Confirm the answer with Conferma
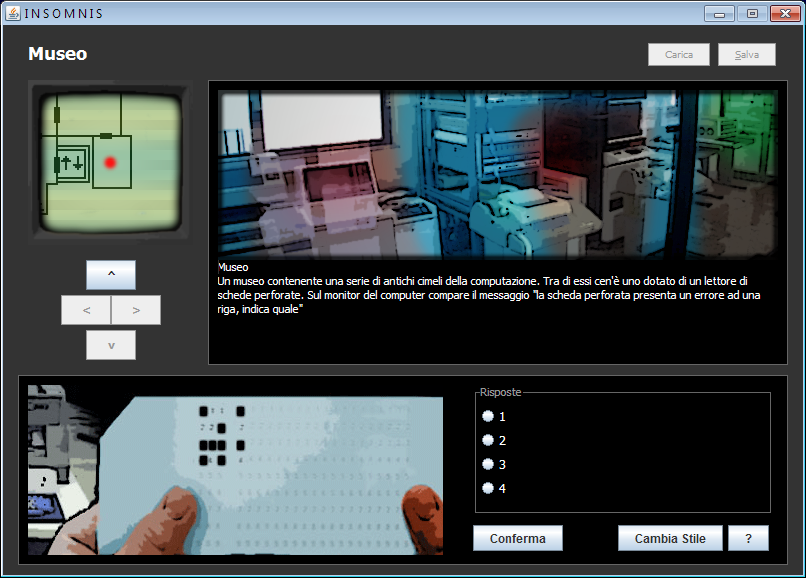Image resolution: width=806 pixels, height=578 pixels. click(x=517, y=538)
